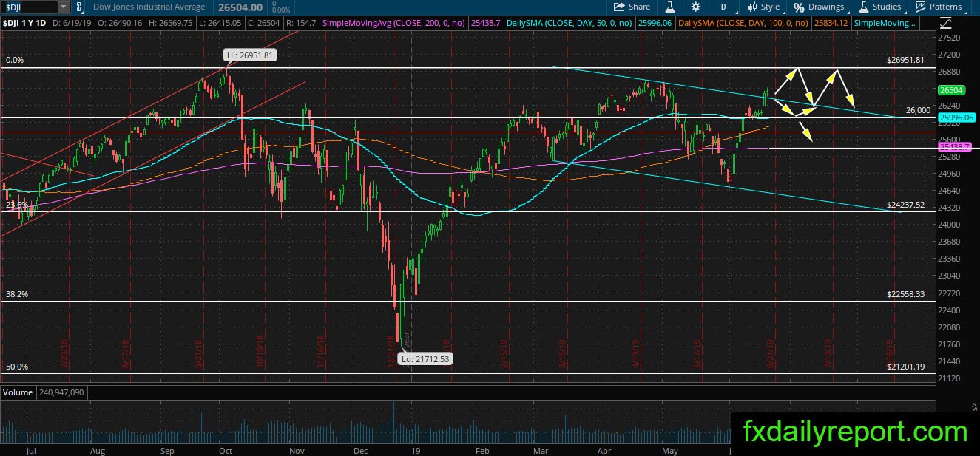Click the 25438.7 value of the 200 SMA
Screen dimensions: 980x456
click(x=484, y=24)
